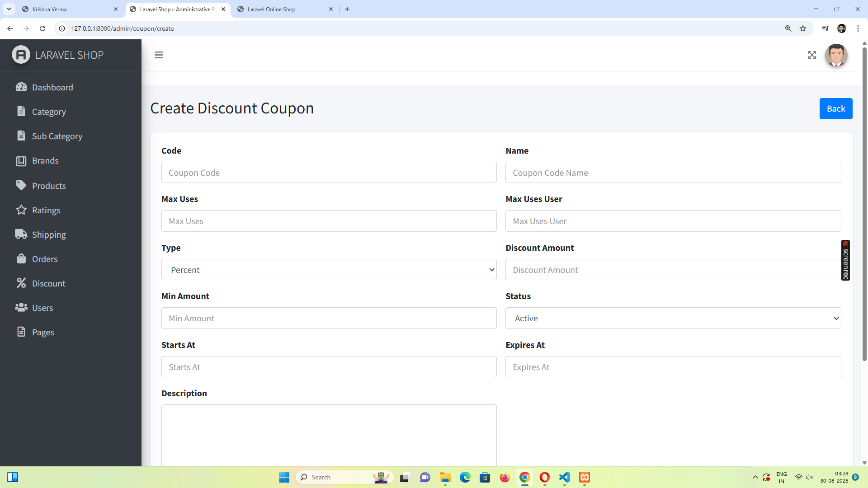Focus the Coupon Code Name field
868x488 pixels.
(x=673, y=173)
